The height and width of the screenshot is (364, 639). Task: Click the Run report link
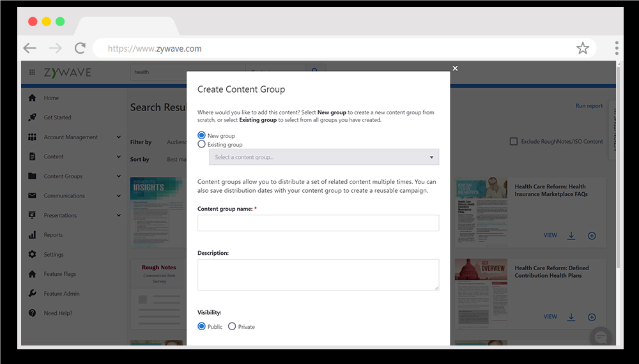click(x=589, y=105)
